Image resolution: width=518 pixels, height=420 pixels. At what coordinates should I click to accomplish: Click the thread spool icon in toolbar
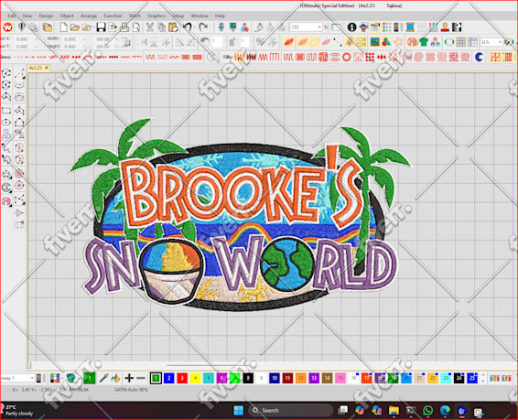point(410,27)
